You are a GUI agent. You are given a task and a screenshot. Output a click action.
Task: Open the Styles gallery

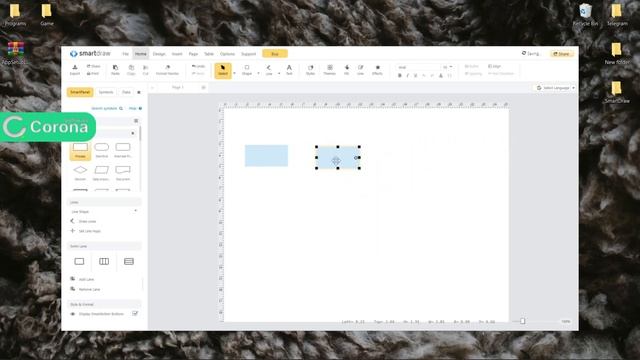310,70
